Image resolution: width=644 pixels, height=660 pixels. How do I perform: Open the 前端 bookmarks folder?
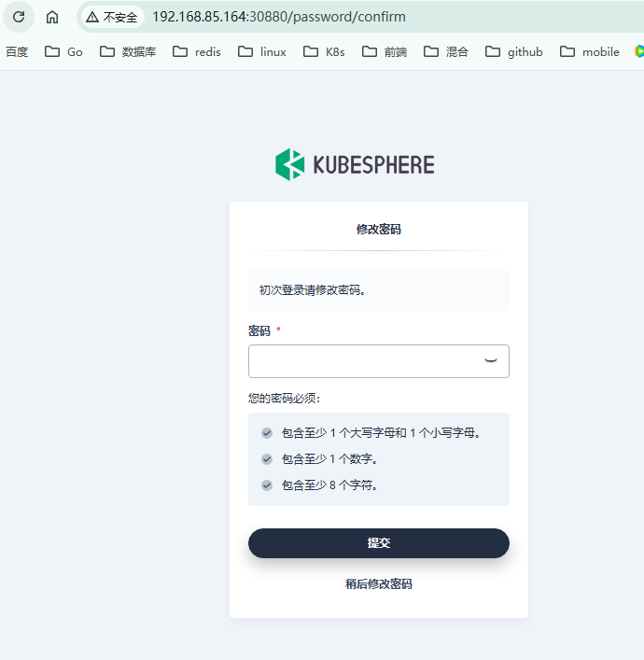pos(385,51)
